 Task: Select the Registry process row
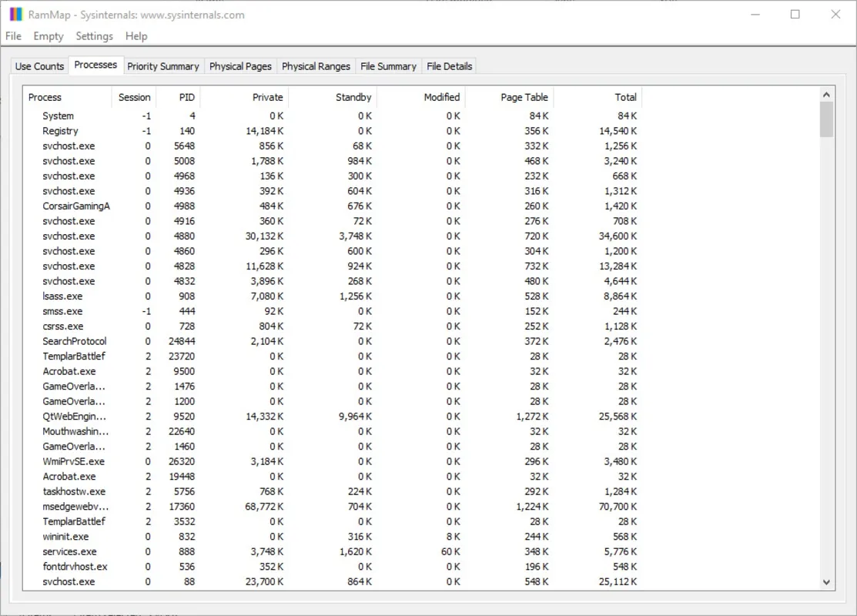333,131
